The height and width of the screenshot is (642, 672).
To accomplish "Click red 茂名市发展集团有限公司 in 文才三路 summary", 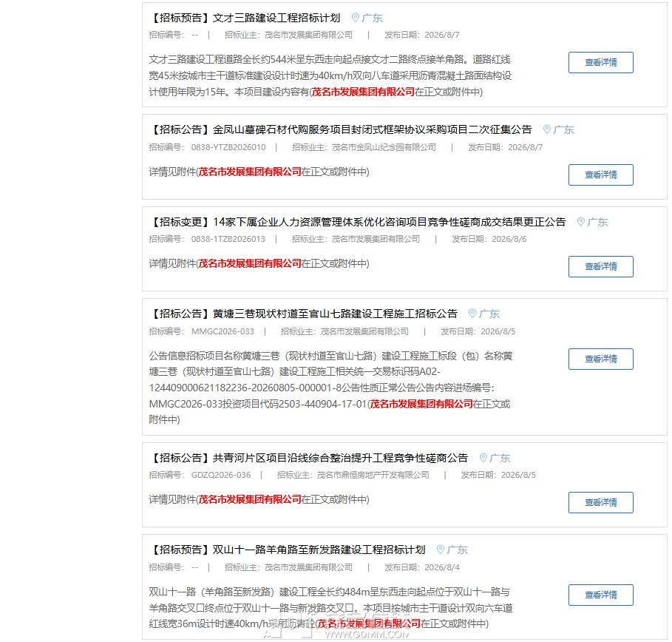I will coord(363,92).
